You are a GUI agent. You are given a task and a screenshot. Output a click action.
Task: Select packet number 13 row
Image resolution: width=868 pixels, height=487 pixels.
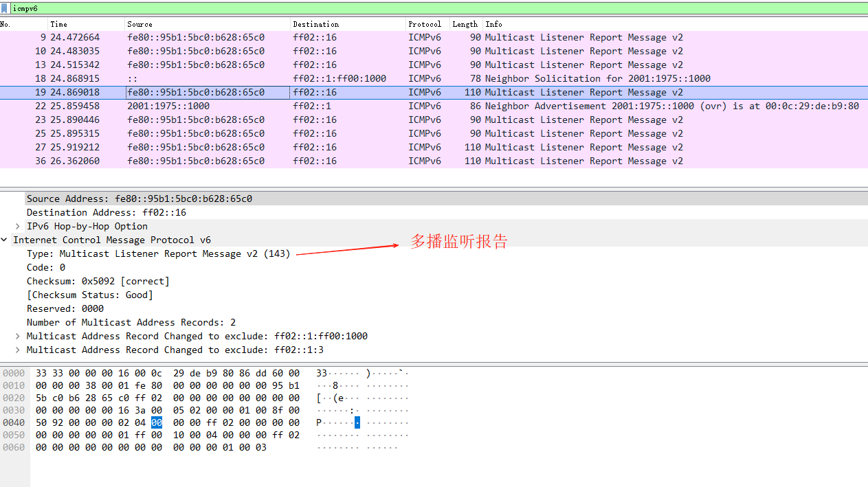click(434, 65)
